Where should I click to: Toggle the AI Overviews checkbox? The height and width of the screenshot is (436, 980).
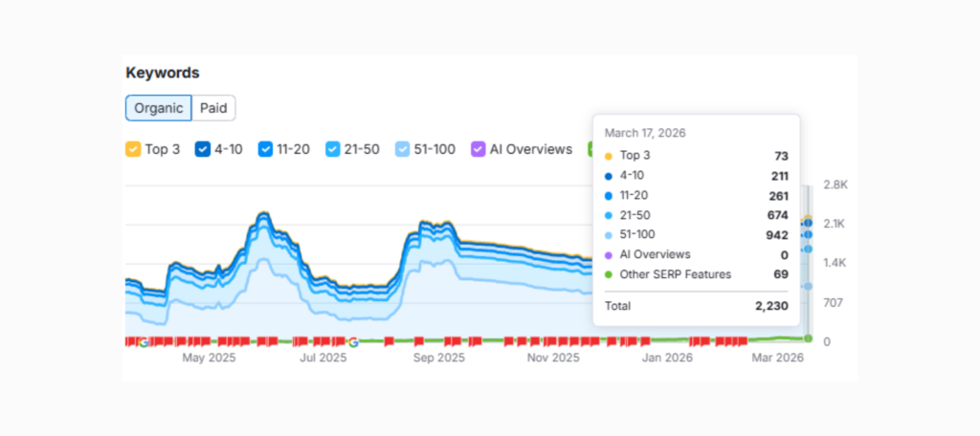click(478, 149)
